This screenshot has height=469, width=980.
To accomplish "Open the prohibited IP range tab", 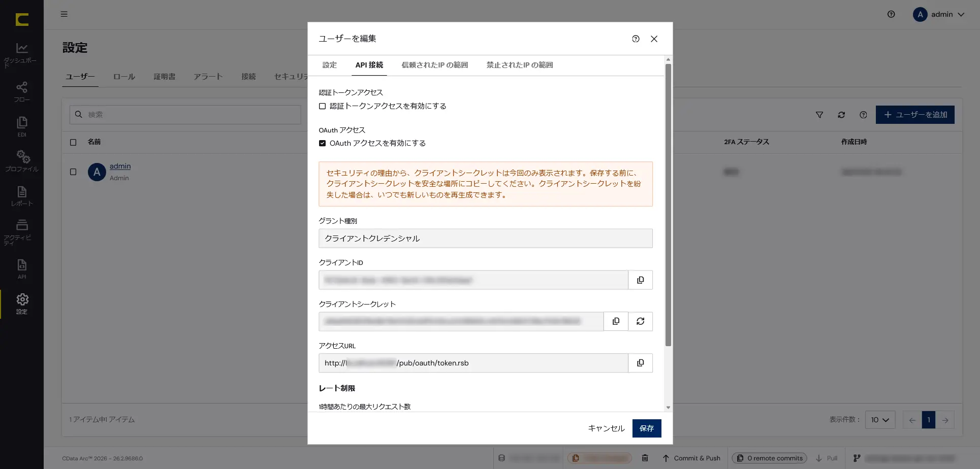I will click(x=520, y=65).
